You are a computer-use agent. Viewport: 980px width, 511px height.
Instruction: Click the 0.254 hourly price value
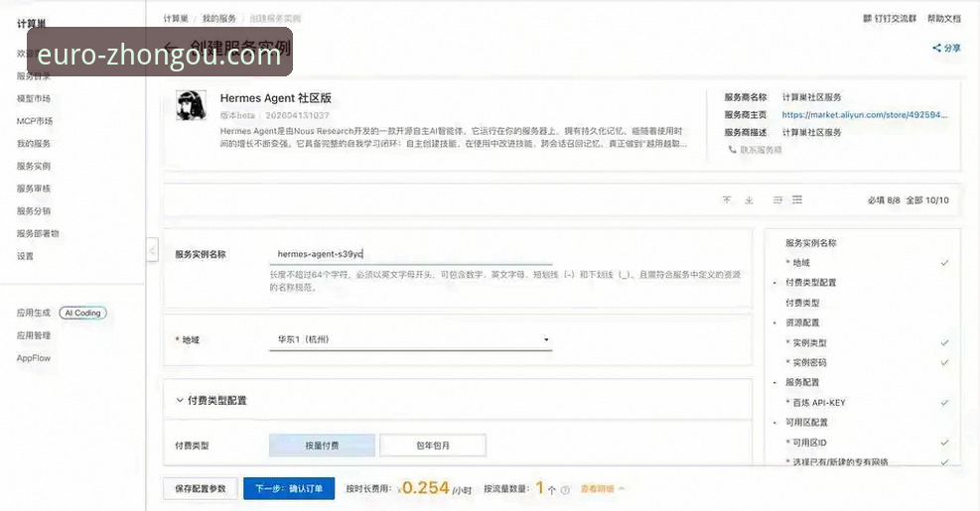click(x=425, y=488)
